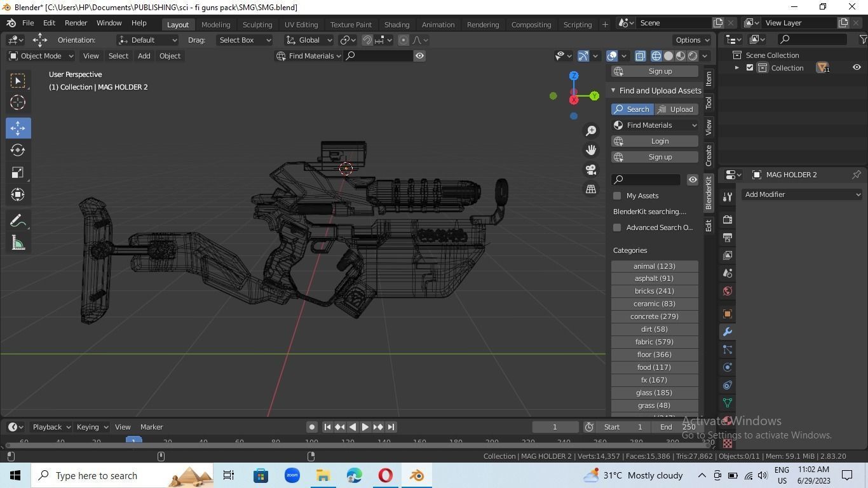Toggle proportional editing button
Viewport: 868px width, 488px height.
pos(403,40)
